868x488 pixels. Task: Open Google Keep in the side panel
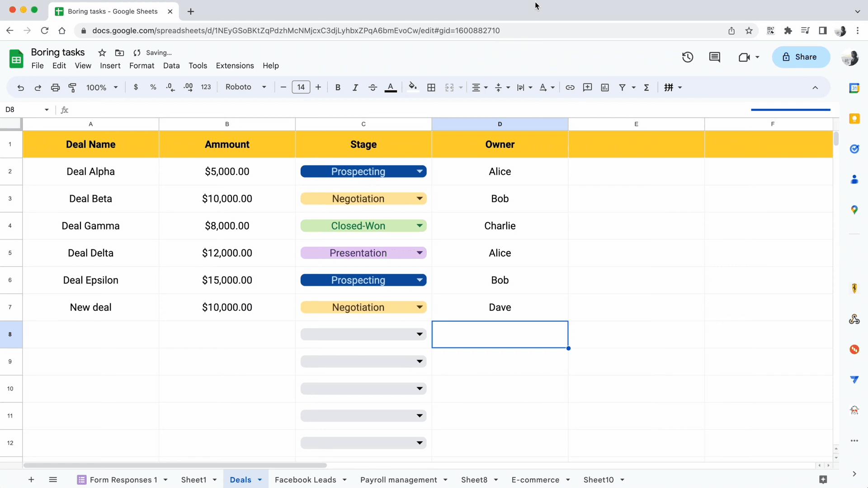point(855,118)
